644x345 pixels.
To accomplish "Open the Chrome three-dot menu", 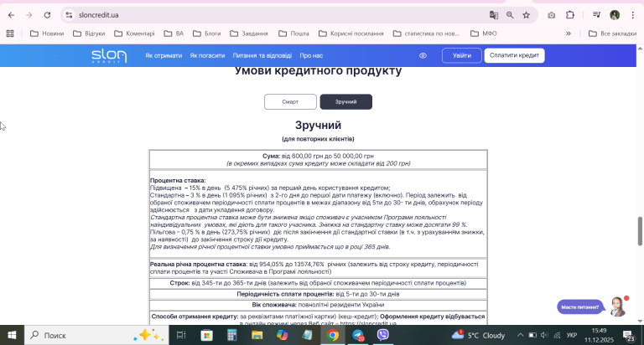I will (632, 15).
